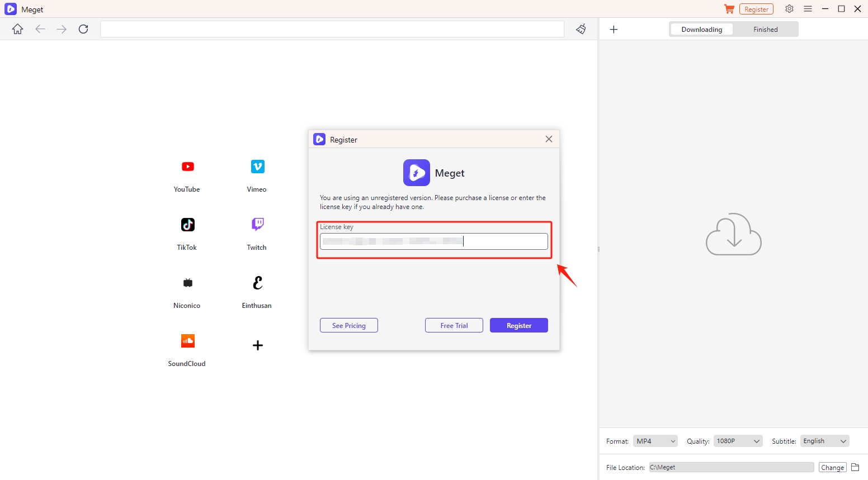Image resolution: width=868 pixels, height=480 pixels.
Task: Click the File Location path field
Action: [x=732, y=467]
